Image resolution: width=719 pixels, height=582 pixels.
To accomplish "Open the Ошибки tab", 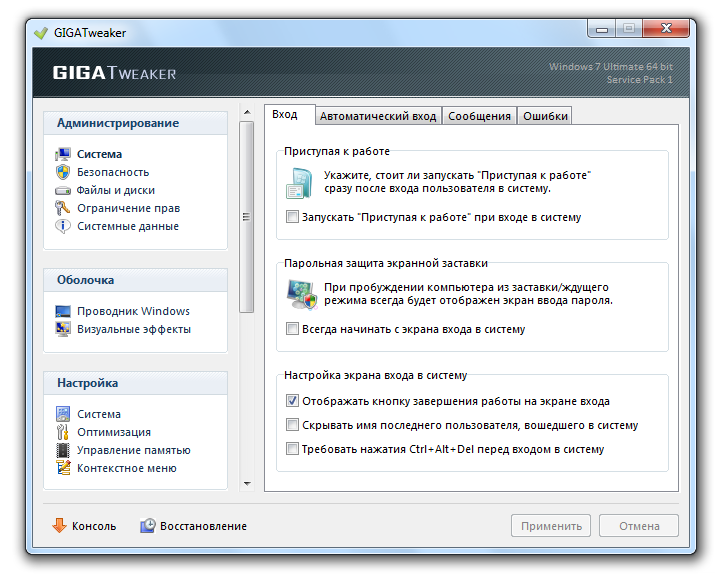I will 545,116.
